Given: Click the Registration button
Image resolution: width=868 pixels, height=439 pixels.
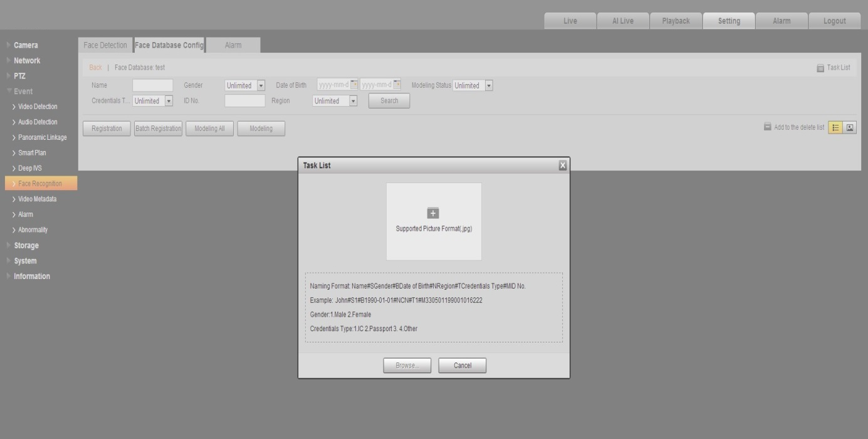Looking at the screenshot, I should pos(107,129).
